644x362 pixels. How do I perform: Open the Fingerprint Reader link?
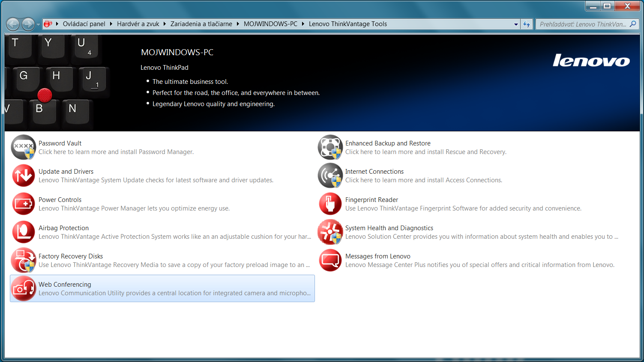point(371,200)
